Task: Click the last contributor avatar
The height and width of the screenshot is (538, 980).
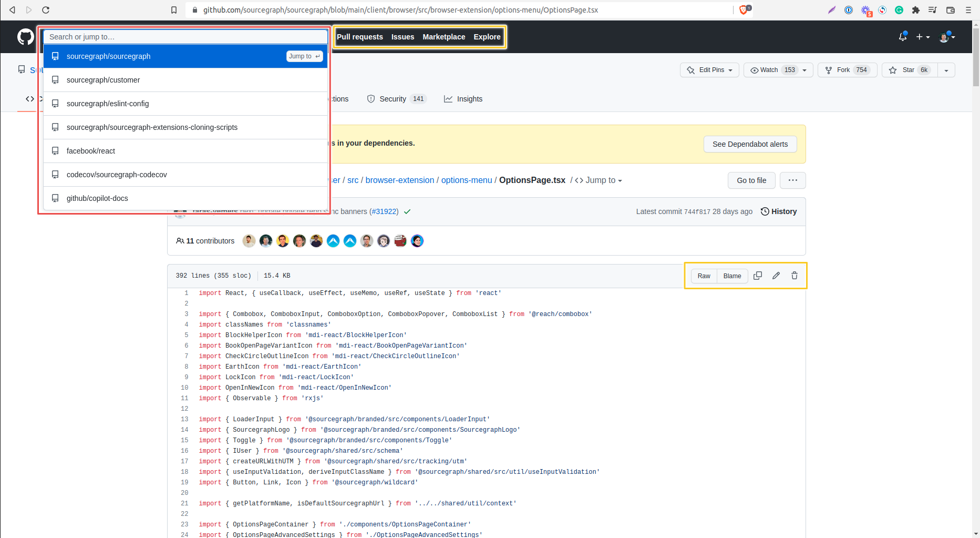Action: click(x=417, y=241)
